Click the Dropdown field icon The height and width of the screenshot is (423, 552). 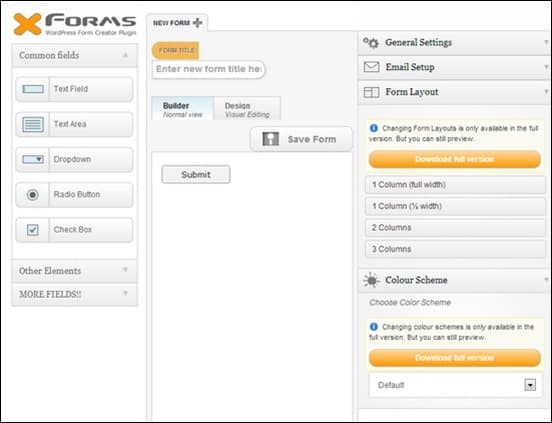click(x=33, y=159)
